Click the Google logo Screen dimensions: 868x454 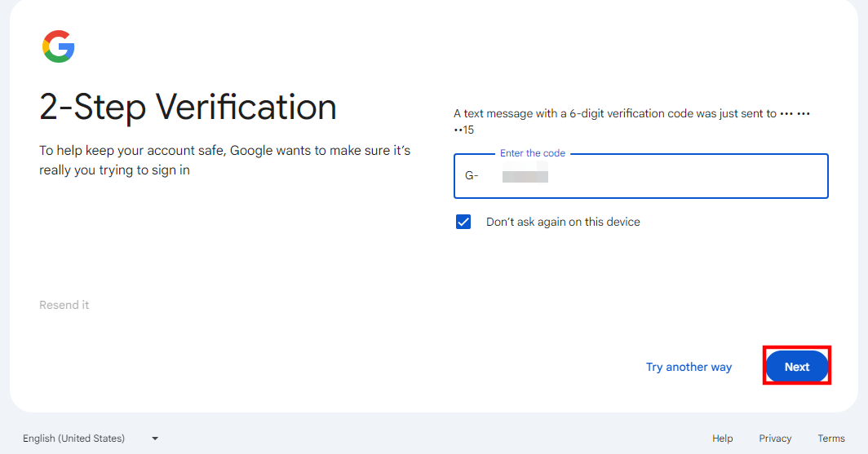click(59, 46)
